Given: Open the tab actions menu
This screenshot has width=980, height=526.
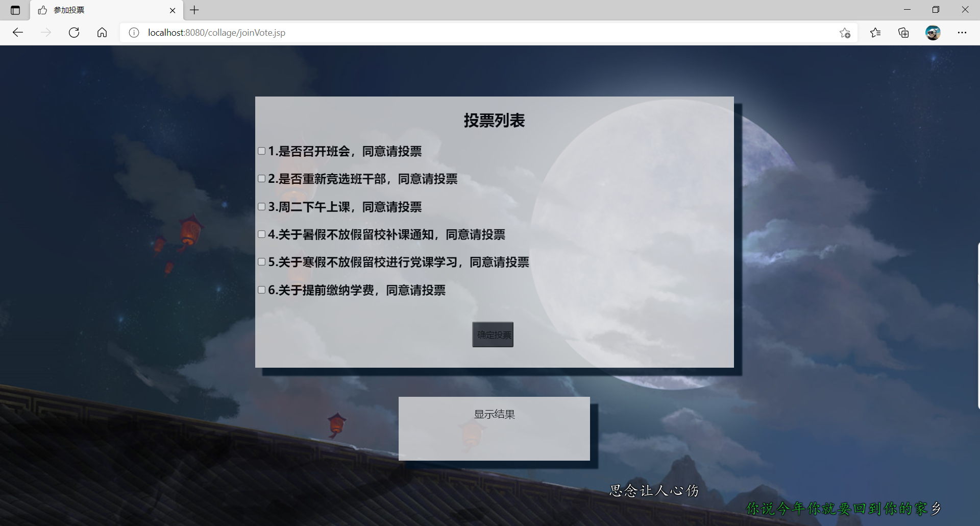Looking at the screenshot, I should 15,10.
